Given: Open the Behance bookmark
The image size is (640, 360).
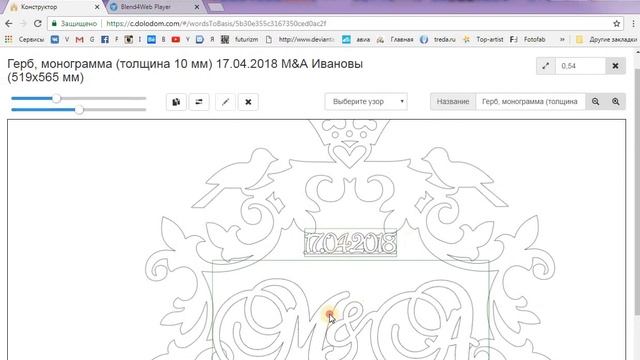Looking at the screenshot, I should coord(151,40).
